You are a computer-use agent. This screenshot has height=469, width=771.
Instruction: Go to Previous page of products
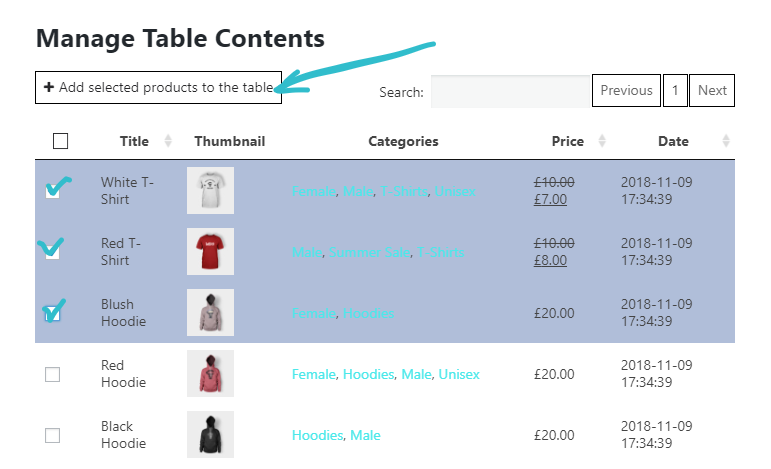coord(626,90)
